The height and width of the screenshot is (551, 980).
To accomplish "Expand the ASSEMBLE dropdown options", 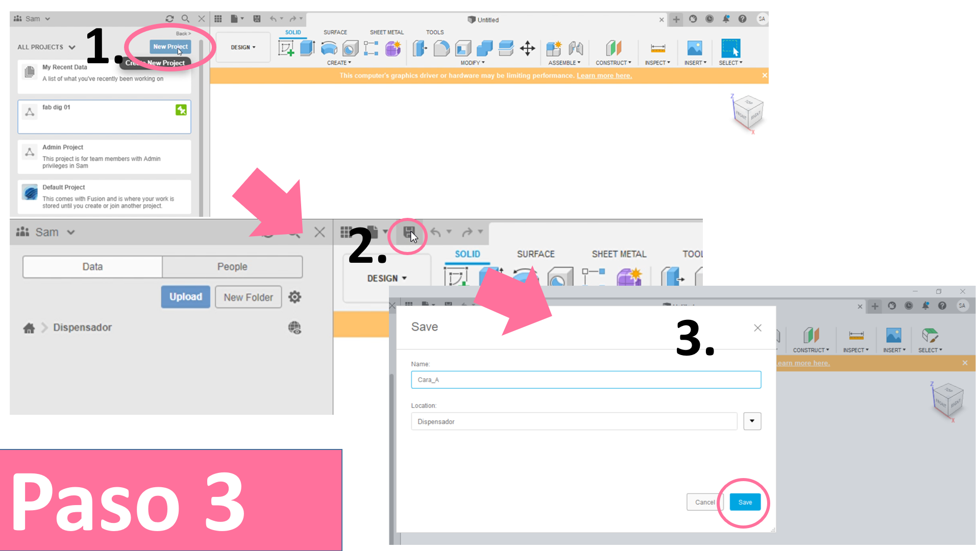I will tap(565, 63).
